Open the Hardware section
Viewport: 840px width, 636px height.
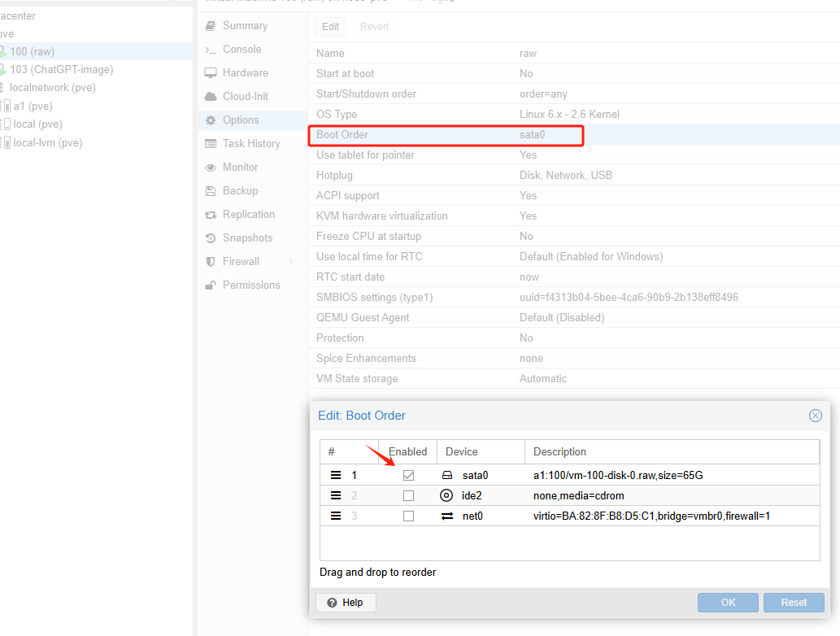pos(245,73)
